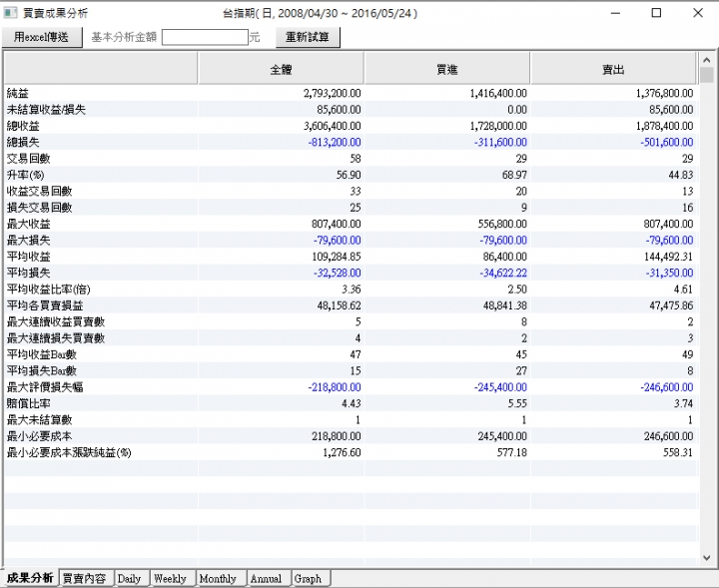Close the 買賣成果分析 window
Image resolution: width=719 pixels, height=588 pixels.
click(x=697, y=13)
